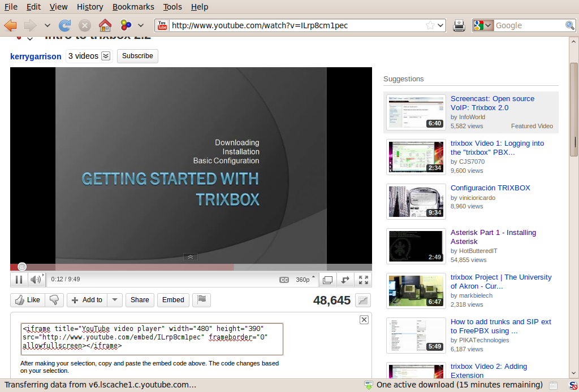Pause the video playback
579x392 pixels.
point(19,280)
